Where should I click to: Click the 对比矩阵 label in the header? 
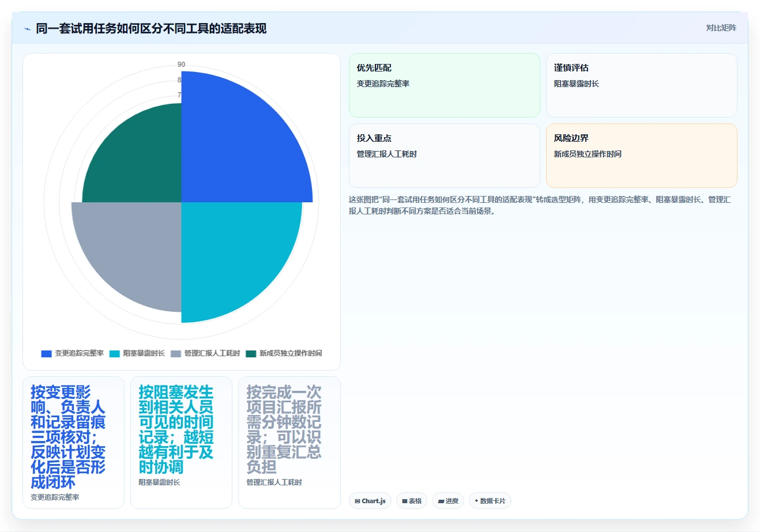tap(721, 28)
